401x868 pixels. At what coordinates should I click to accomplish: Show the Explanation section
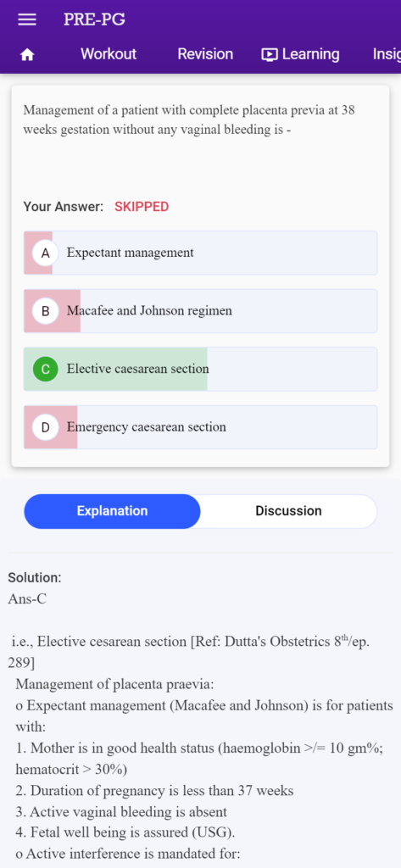113,511
